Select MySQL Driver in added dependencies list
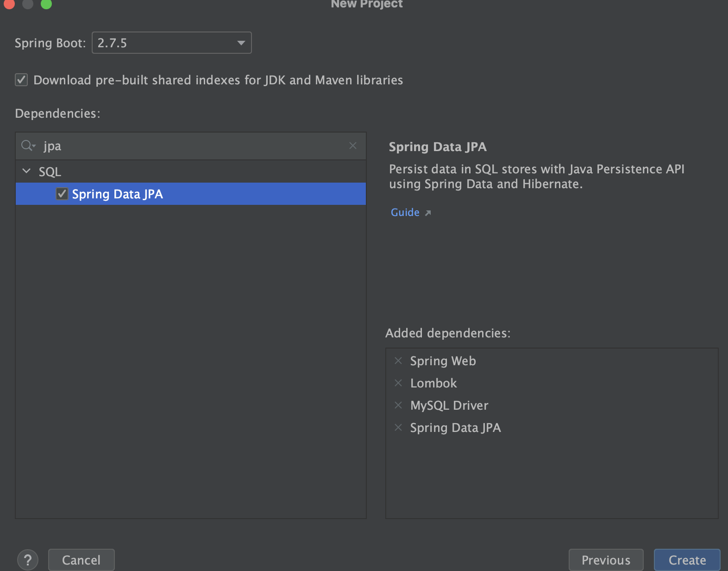This screenshot has height=571, width=728. point(449,406)
